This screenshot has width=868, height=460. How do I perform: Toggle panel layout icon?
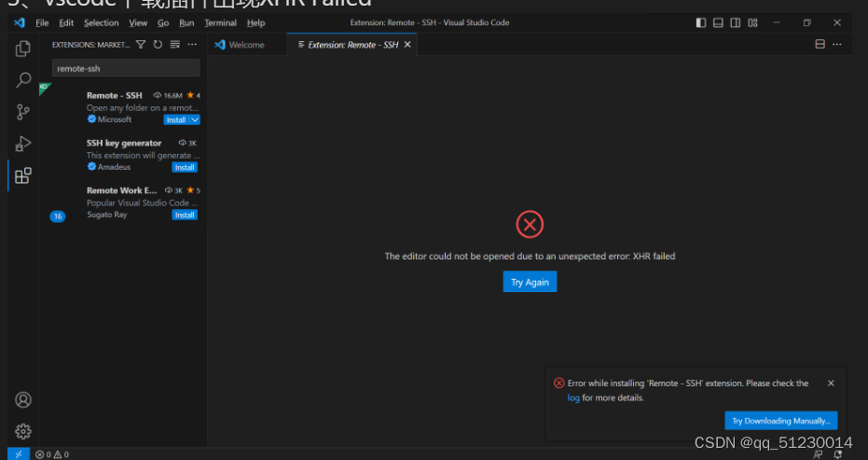(718, 22)
